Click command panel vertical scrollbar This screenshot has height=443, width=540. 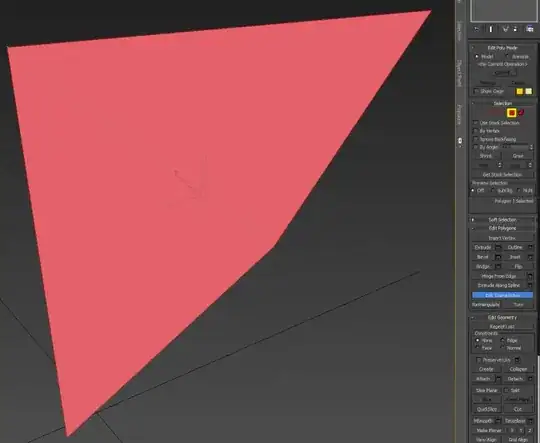click(x=538, y=400)
